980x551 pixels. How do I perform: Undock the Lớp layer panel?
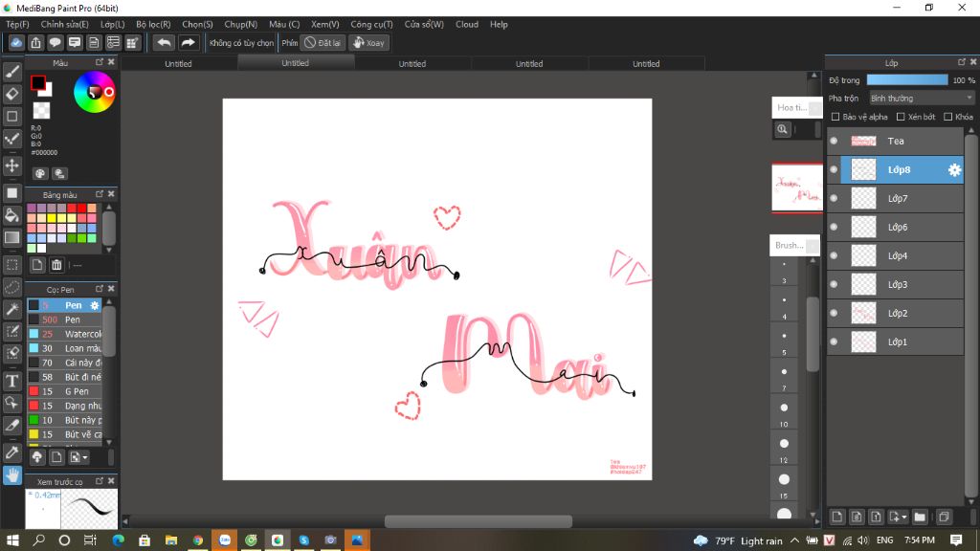[961, 62]
